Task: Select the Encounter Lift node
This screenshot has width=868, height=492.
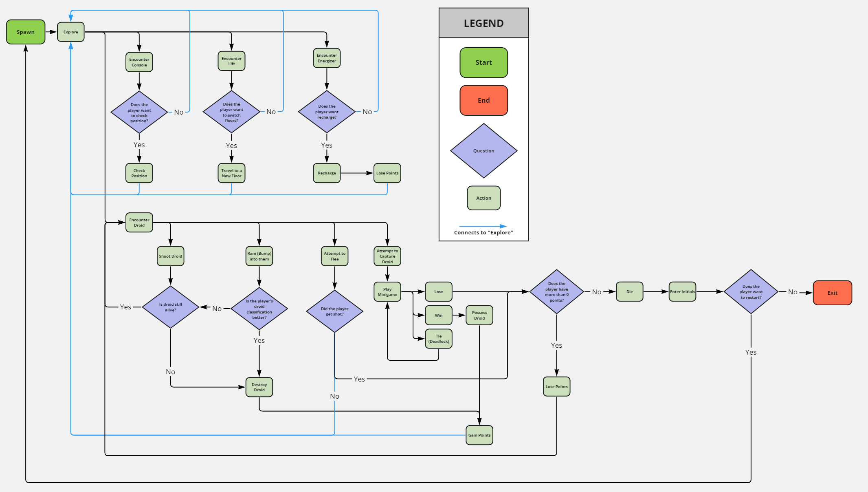Action: tap(231, 61)
